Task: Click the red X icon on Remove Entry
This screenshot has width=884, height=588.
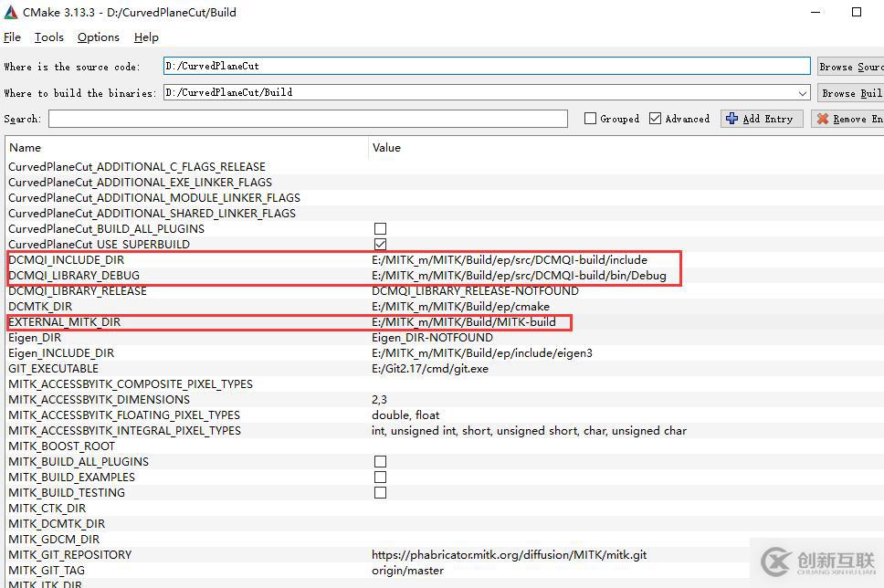Action: 823,119
